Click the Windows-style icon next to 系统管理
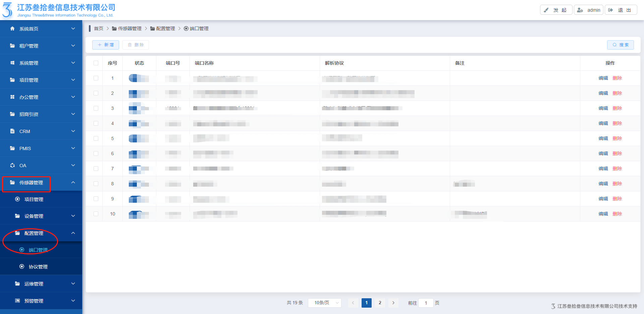Image resolution: width=644 pixels, height=314 pixels. pyautogui.click(x=12, y=63)
